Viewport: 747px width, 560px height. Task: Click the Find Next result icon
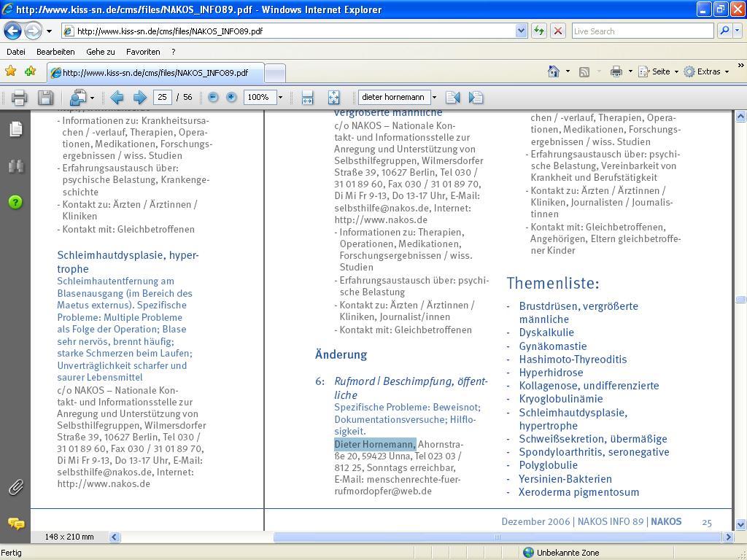coord(476,98)
